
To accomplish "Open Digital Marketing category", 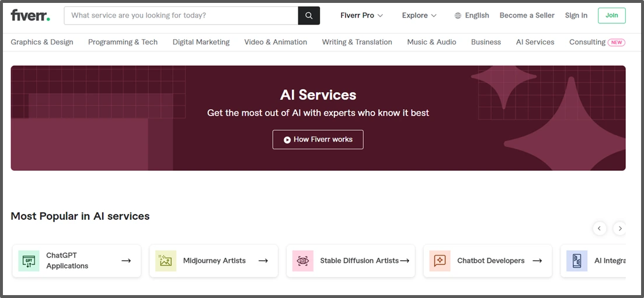I will coord(201,42).
